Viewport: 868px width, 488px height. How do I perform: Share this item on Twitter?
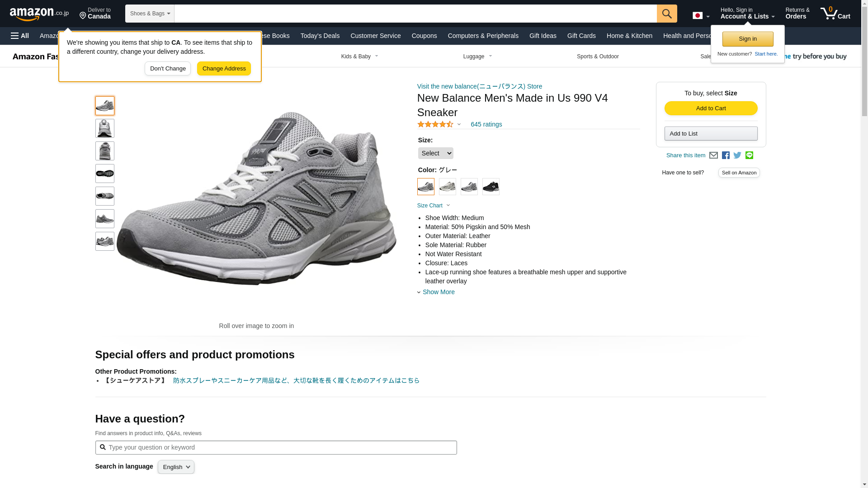[737, 155]
